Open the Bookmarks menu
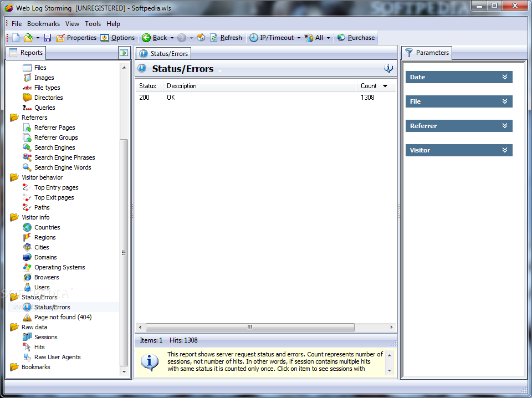 [x=43, y=24]
